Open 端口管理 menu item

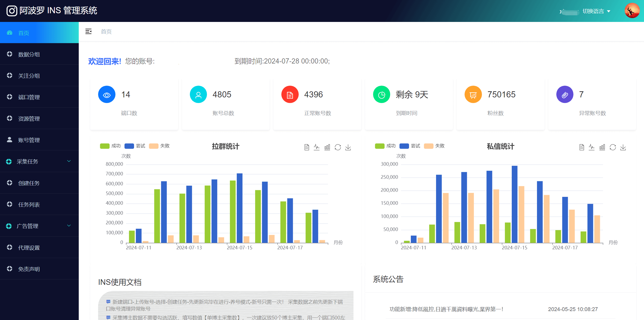coord(29,97)
